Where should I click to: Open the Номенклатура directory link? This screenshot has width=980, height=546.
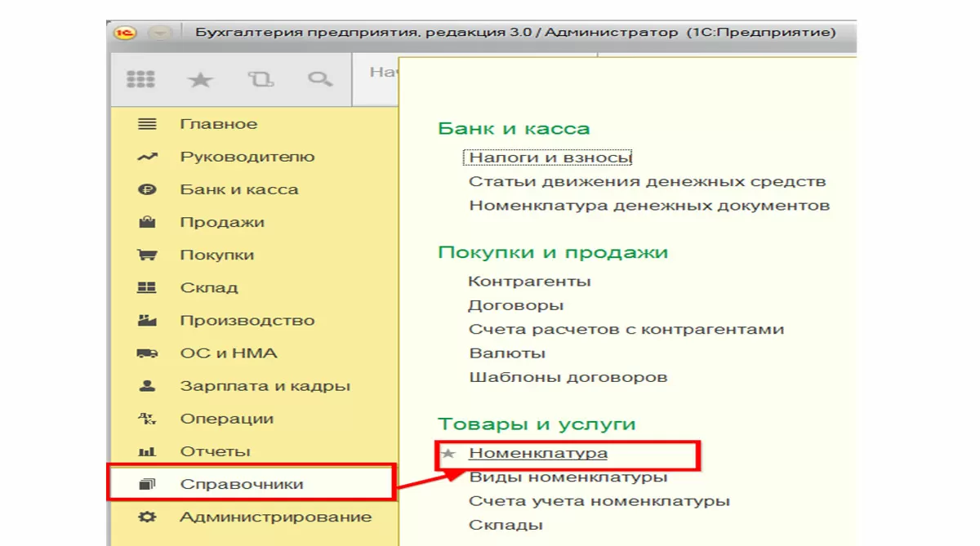538,453
